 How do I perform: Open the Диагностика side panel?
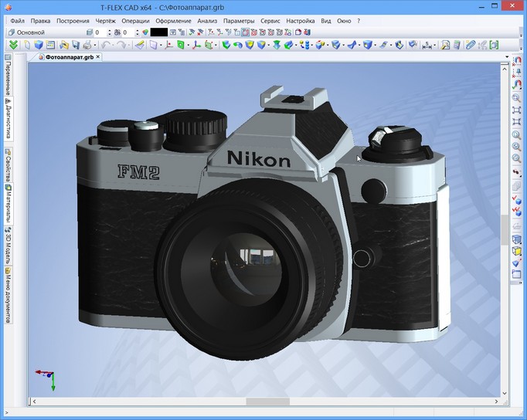pos(8,118)
